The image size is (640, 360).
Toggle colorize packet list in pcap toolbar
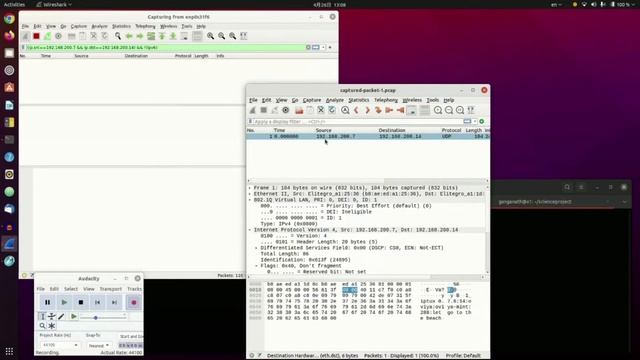tap(424, 110)
